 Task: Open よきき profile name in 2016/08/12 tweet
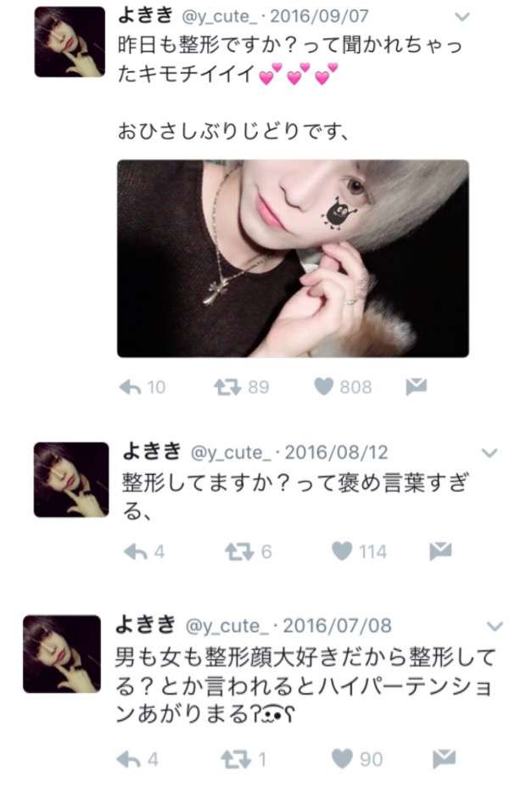(152, 451)
